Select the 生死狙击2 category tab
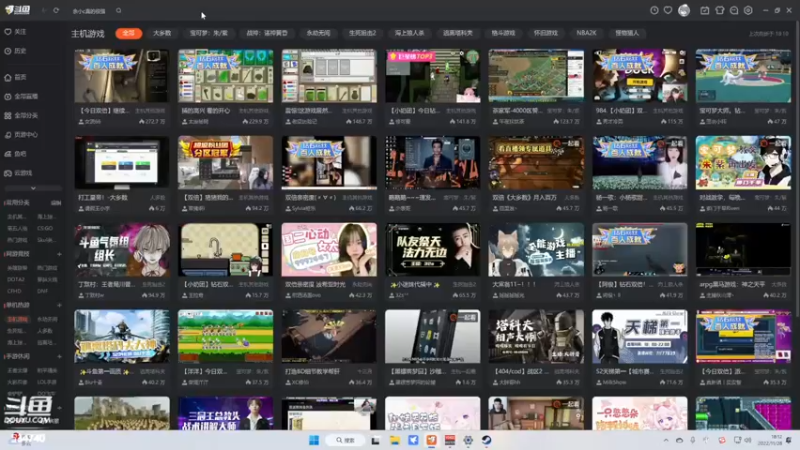This screenshot has width=800, height=450. point(362,33)
